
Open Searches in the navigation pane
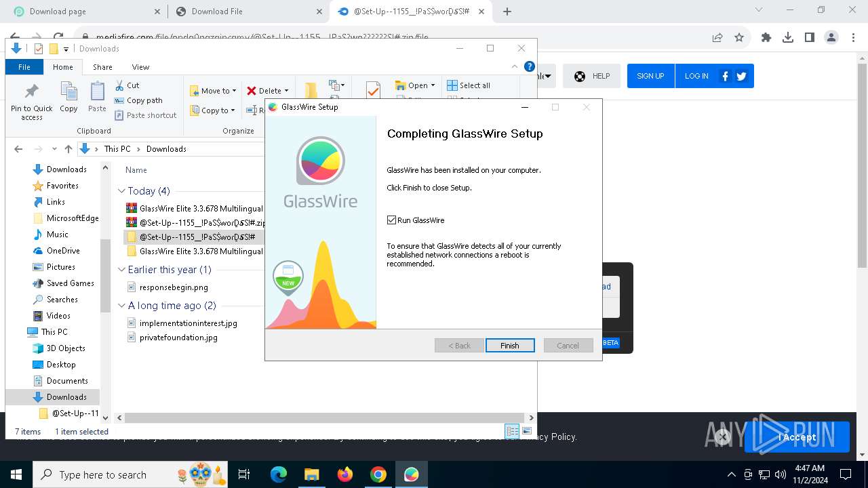point(62,300)
